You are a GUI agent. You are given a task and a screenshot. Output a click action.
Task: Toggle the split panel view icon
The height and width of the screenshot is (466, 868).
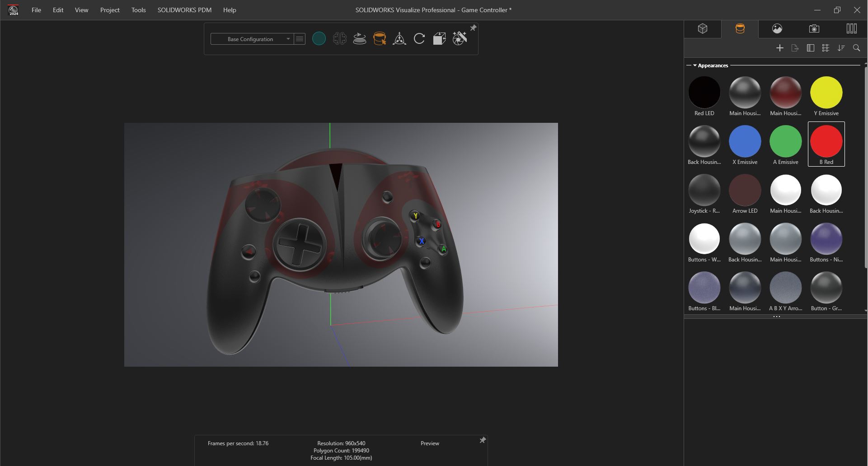(810, 48)
